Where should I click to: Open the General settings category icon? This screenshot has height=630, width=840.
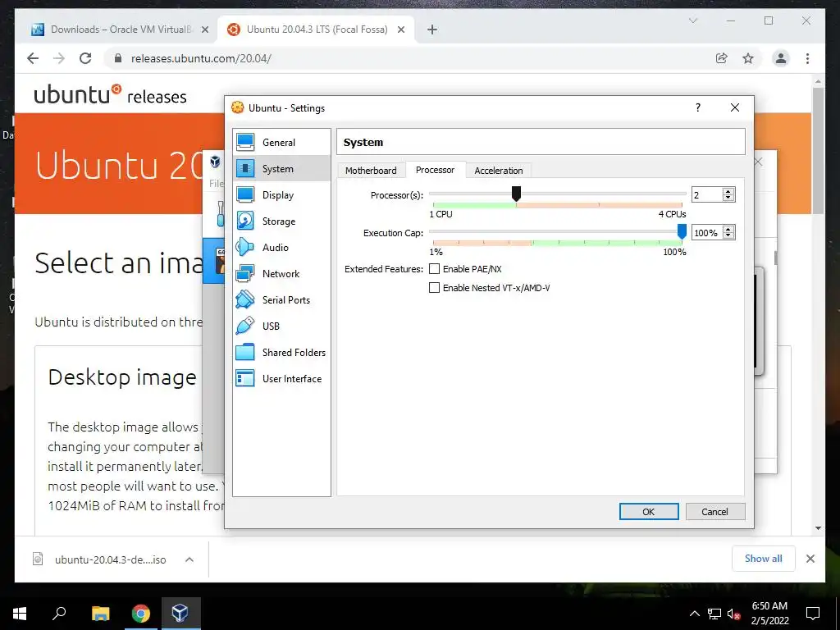coord(245,142)
